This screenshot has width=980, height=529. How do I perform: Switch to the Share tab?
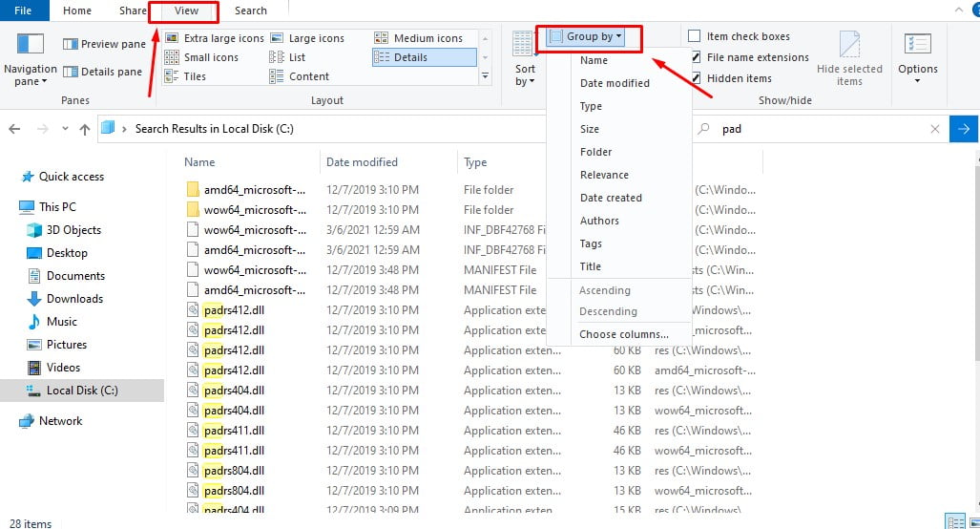point(133,11)
